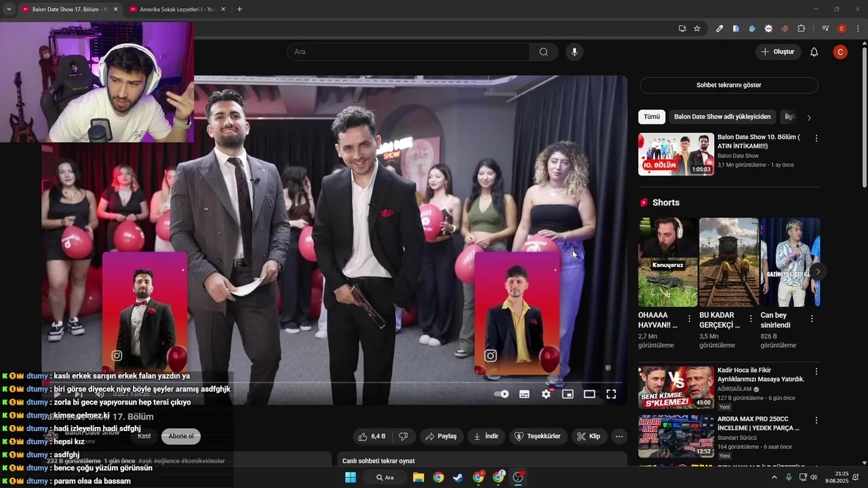868x488 pixels.
Task: Open options menu for 10. Bölüm video
Action: point(816,138)
